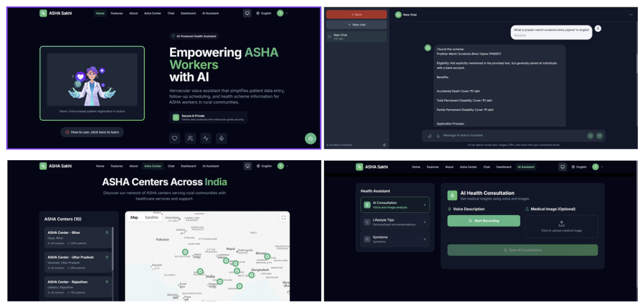The image size is (644, 307).
Task: Expand the user avatar dropdown on the AI Assistant page
Action: [597, 166]
